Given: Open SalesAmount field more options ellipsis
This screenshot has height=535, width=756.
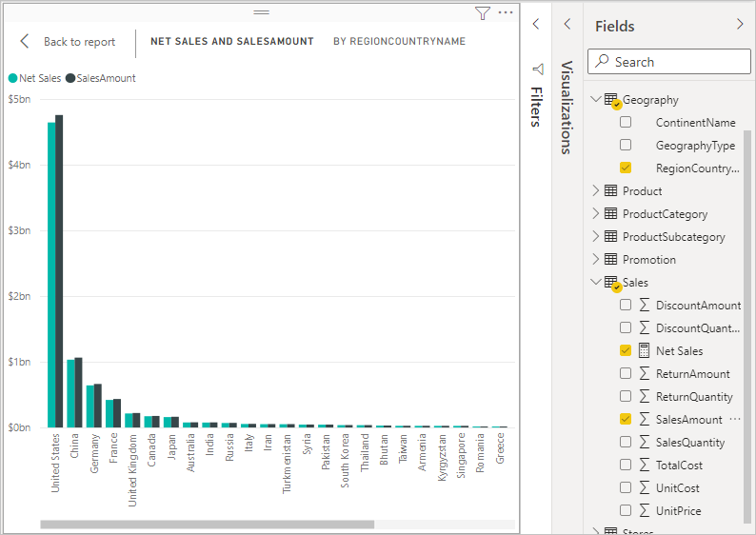Looking at the screenshot, I should pos(734,419).
